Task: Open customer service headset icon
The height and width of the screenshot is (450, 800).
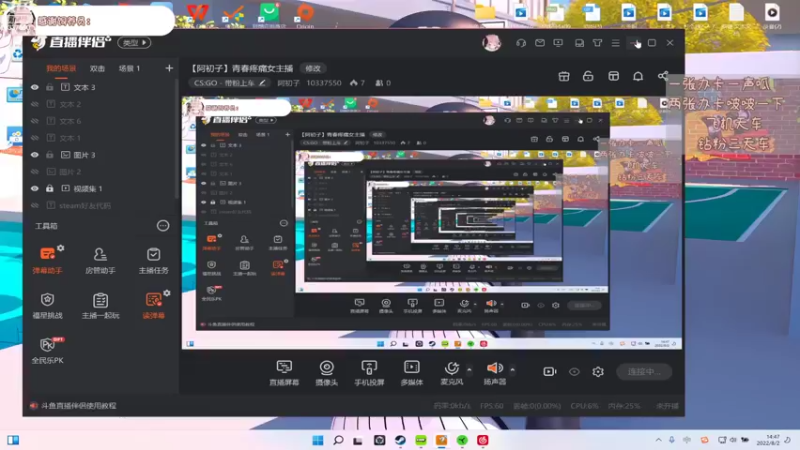Action: click(521, 43)
